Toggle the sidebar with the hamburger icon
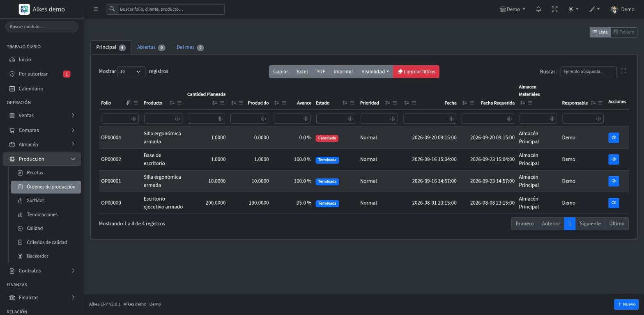The width and height of the screenshot is (644, 315). pyautogui.click(x=96, y=9)
